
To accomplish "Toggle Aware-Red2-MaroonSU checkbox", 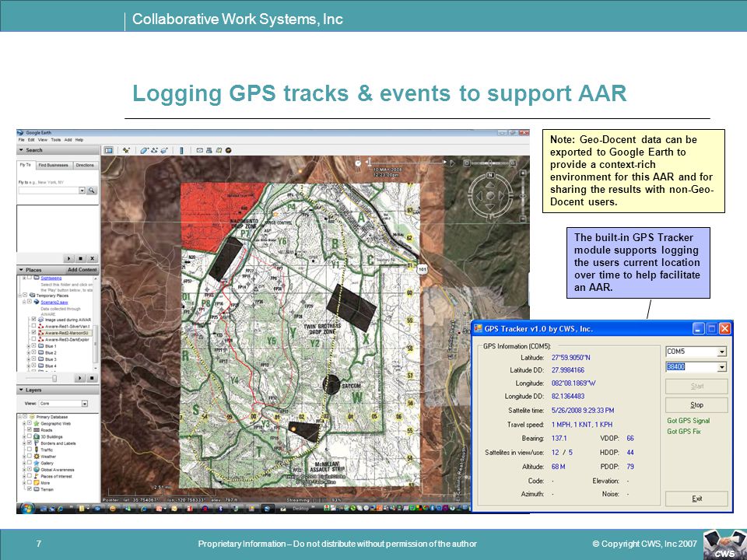I will point(33,333).
